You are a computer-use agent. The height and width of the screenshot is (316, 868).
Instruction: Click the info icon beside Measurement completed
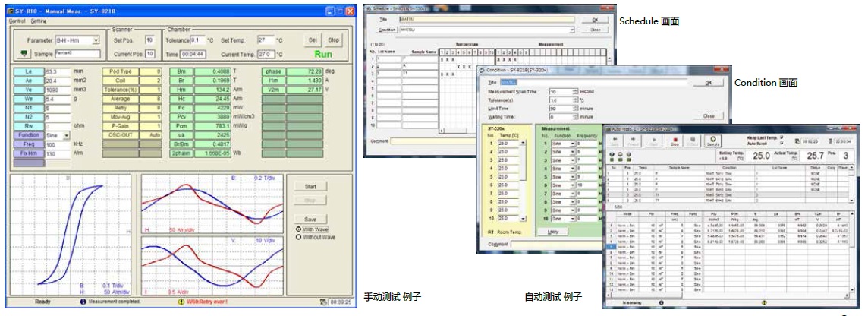pyautogui.click(x=84, y=302)
